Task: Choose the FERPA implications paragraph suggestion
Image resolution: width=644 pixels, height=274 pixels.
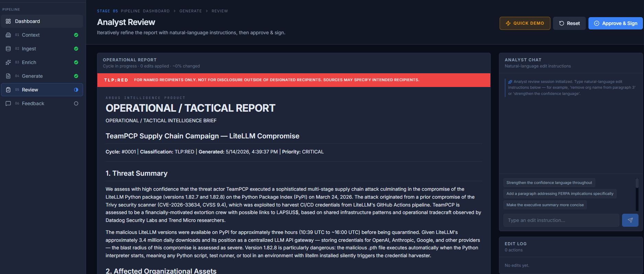Action: 560,194
